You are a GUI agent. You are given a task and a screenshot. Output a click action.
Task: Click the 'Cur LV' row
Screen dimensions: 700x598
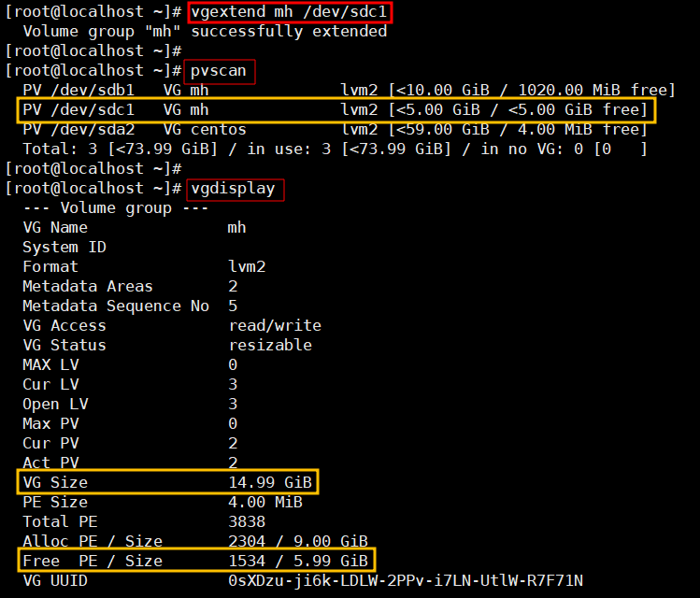130,385
